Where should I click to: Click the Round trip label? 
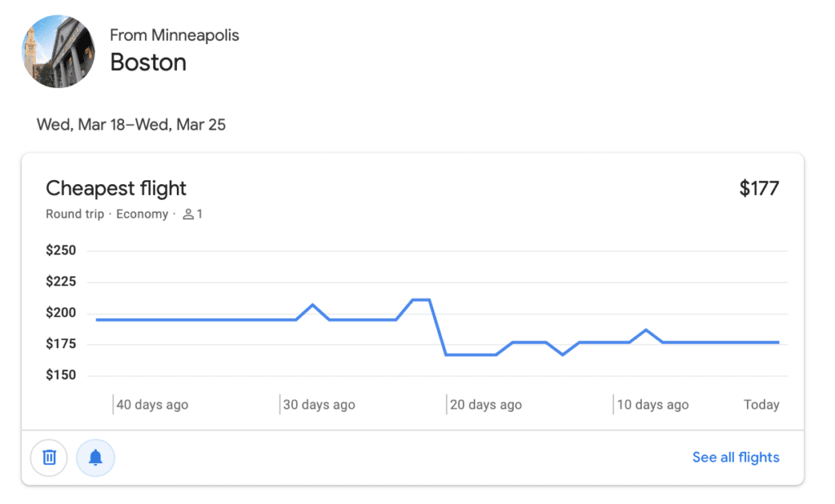tap(71, 214)
